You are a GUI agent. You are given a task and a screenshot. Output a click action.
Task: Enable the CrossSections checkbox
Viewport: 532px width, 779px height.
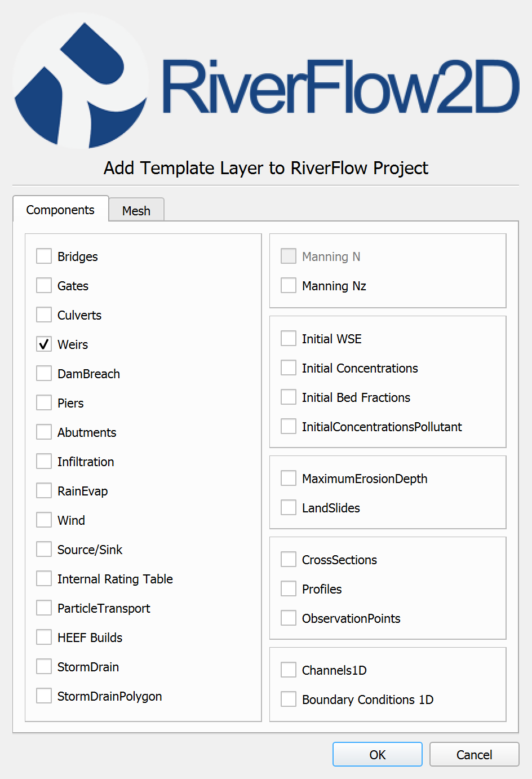(x=289, y=560)
